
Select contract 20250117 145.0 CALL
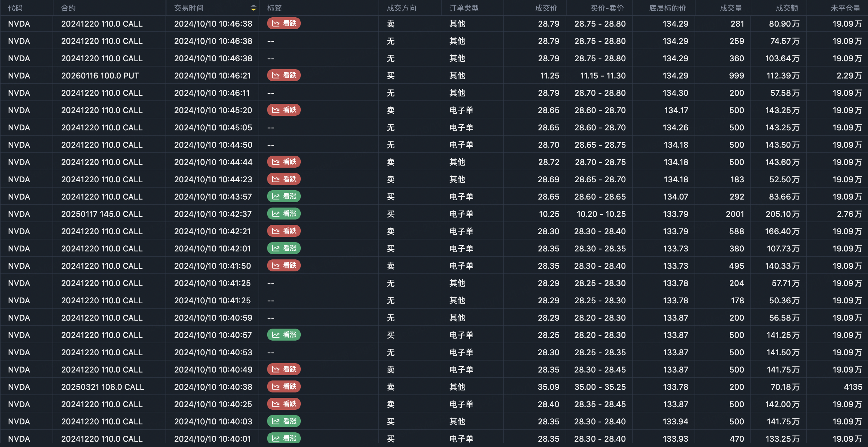coord(102,214)
